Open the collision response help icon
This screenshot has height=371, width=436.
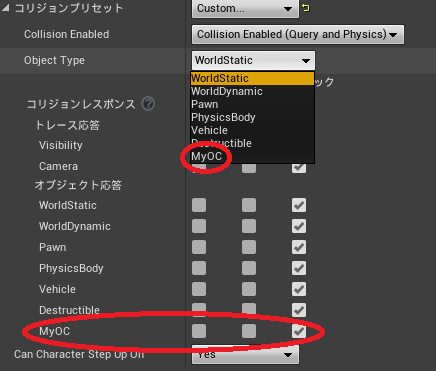148,104
